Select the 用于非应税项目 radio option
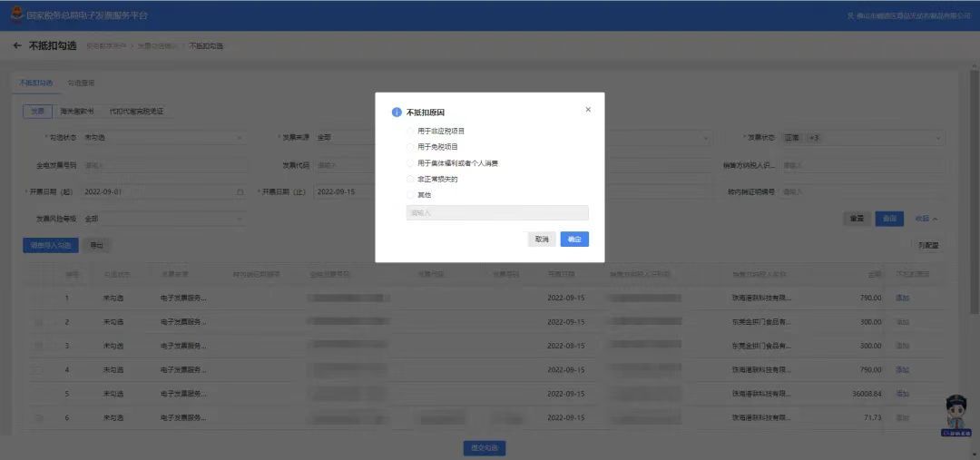 pos(411,131)
